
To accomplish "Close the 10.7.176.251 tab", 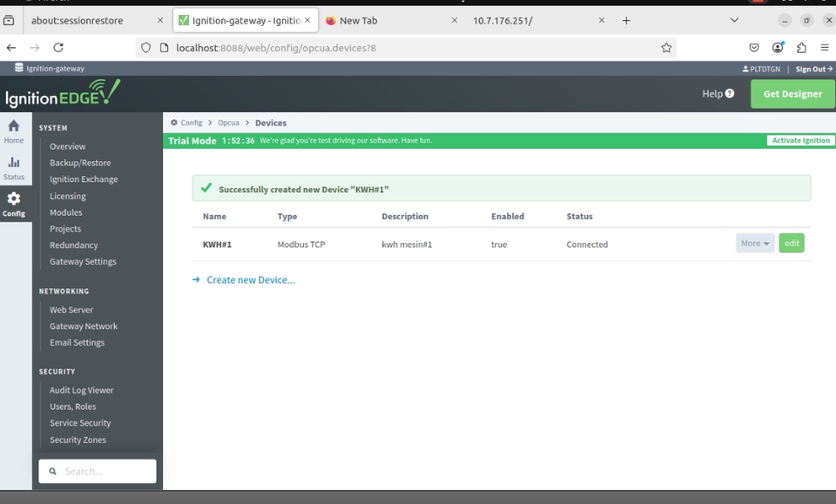I will 602,20.
